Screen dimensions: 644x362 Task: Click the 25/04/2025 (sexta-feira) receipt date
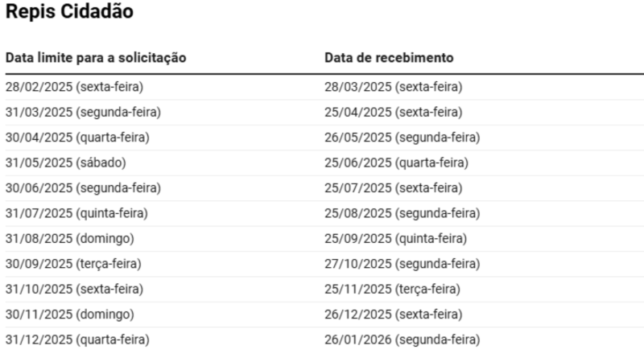click(394, 112)
